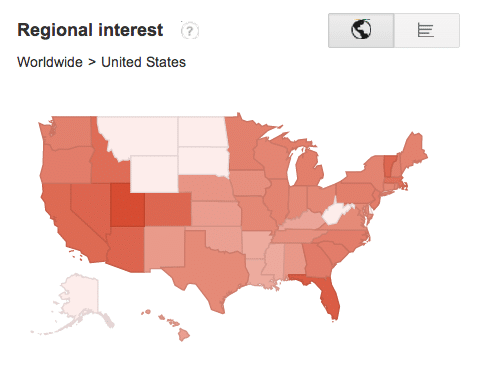Switch to the globe map view

(361, 30)
